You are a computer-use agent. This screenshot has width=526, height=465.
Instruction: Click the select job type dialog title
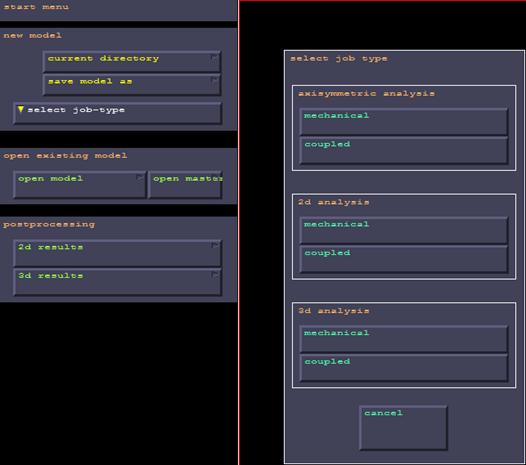[338, 59]
